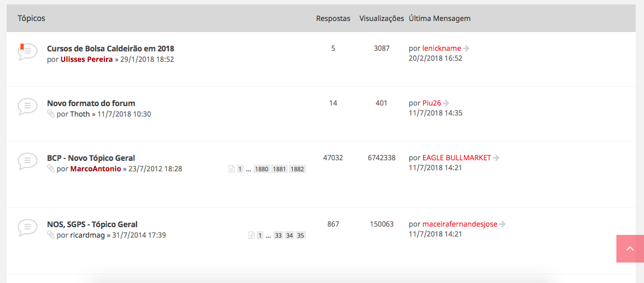
Task: Jump to latest post arrow beside Piu26
Action: tap(446, 103)
